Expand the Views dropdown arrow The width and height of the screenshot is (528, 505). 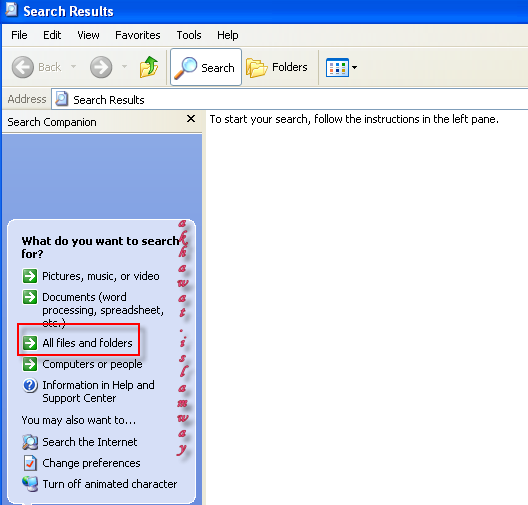click(354, 67)
